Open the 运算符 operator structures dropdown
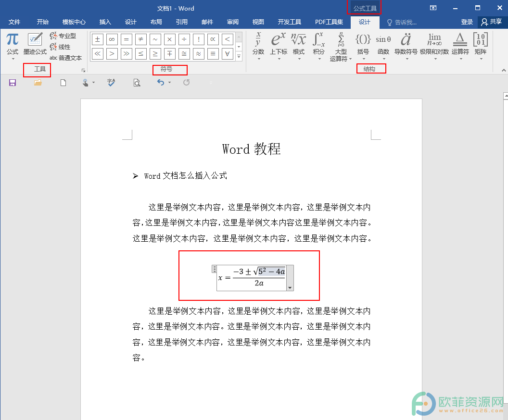The width and height of the screenshot is (508, 420). click(460, 46)
